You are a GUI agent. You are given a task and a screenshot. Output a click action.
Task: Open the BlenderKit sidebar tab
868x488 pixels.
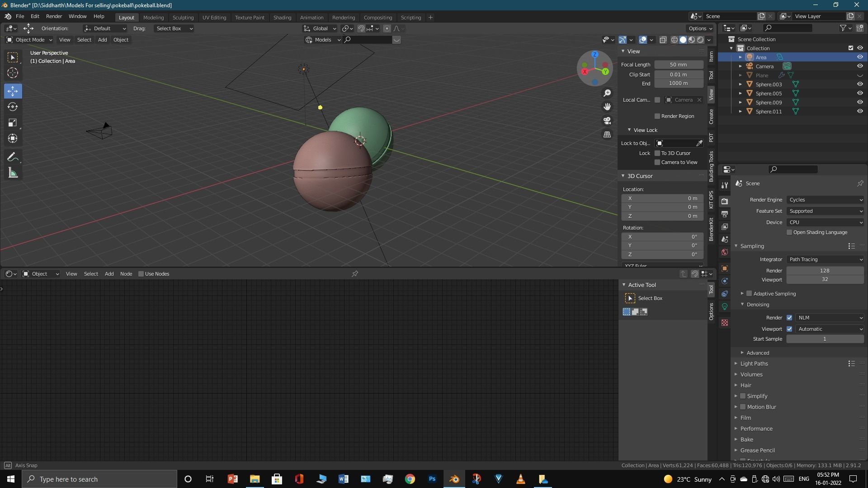(711, 229)
